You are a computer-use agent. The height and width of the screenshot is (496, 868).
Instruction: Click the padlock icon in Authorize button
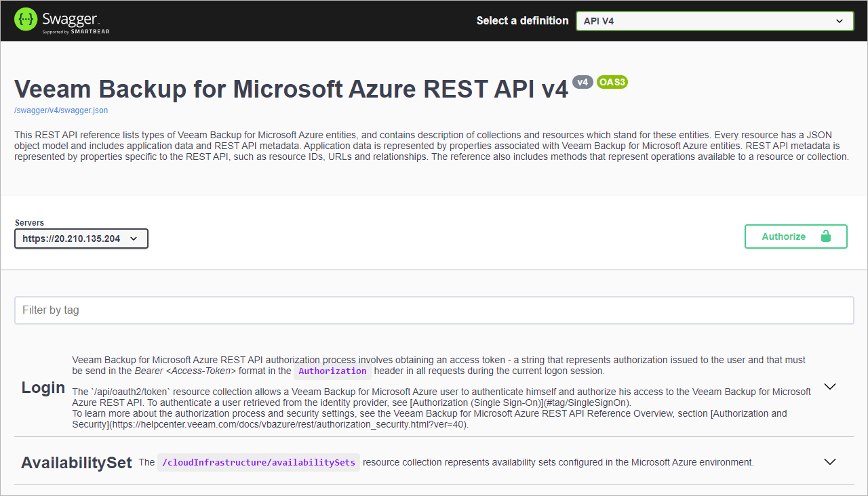[x=825, y=236]
